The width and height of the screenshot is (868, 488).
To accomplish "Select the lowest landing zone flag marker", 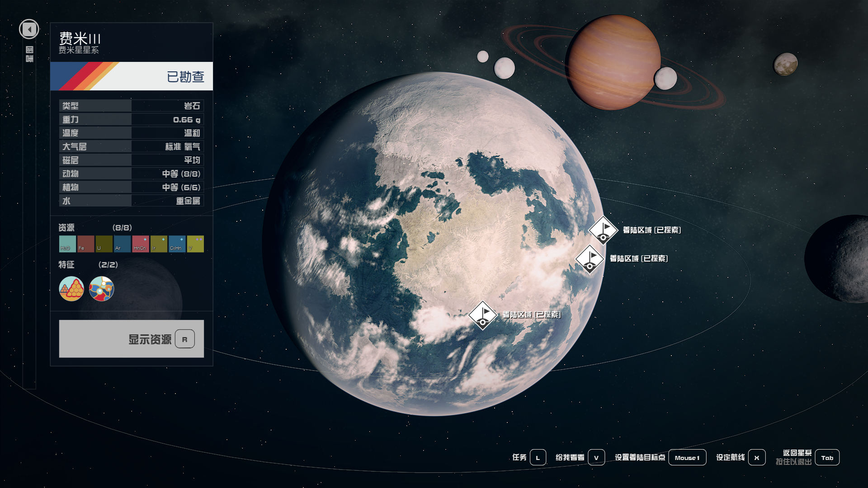I will point(483,315).
